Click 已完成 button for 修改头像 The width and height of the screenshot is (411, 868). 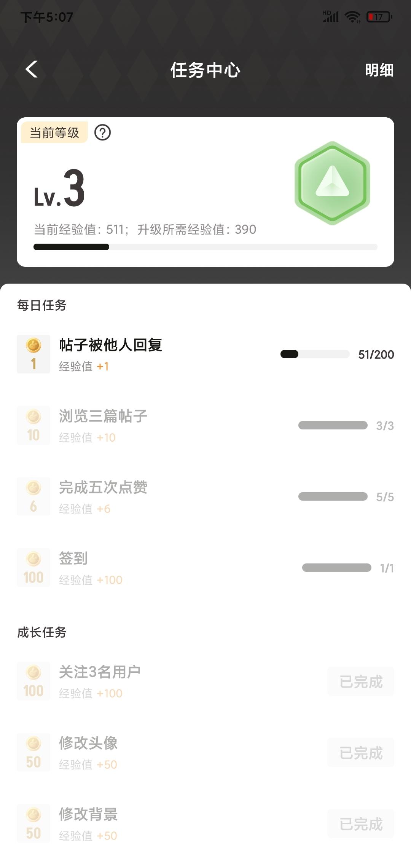pyautogui.click(x=360, y=753)
